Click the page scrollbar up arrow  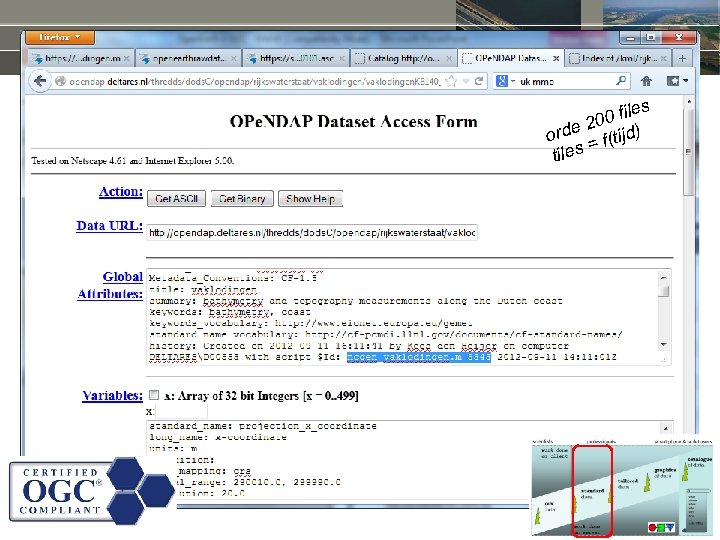point(689,101)
